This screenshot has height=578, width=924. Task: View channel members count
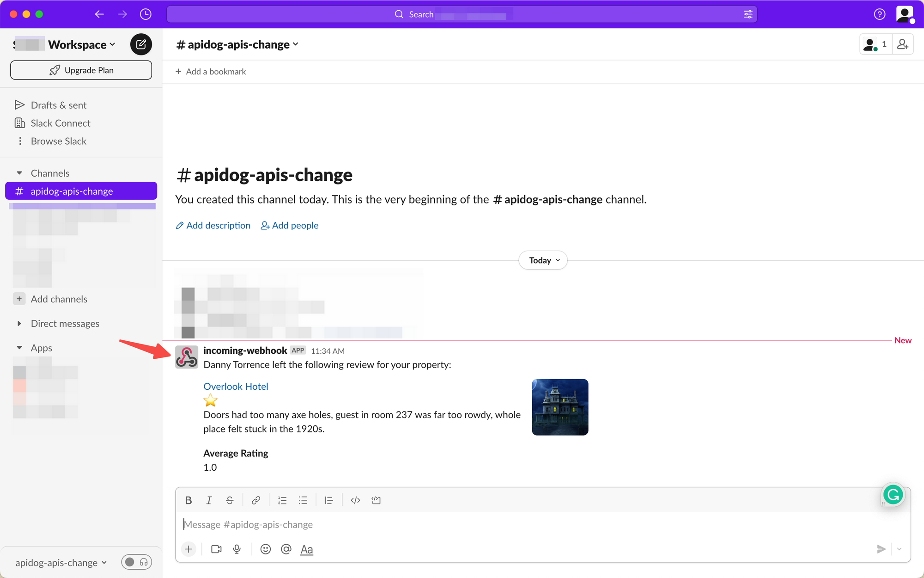coord(875,44)
